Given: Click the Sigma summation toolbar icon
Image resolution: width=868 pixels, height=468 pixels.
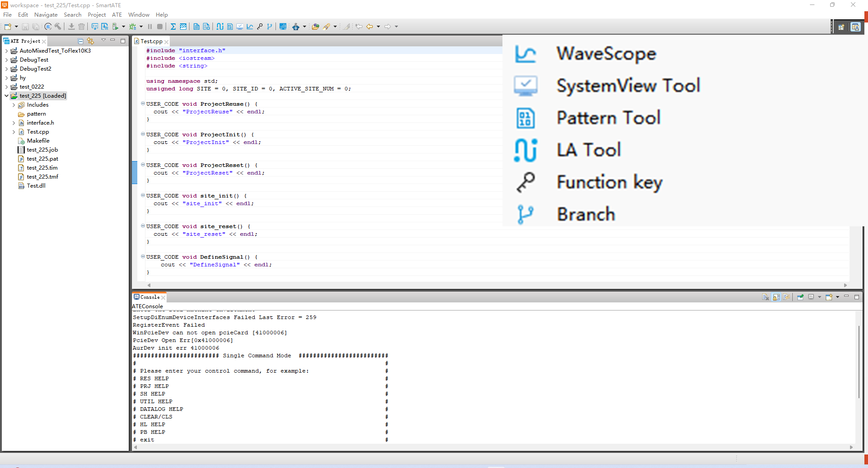Looking at the screenshot, I should 173,27.
